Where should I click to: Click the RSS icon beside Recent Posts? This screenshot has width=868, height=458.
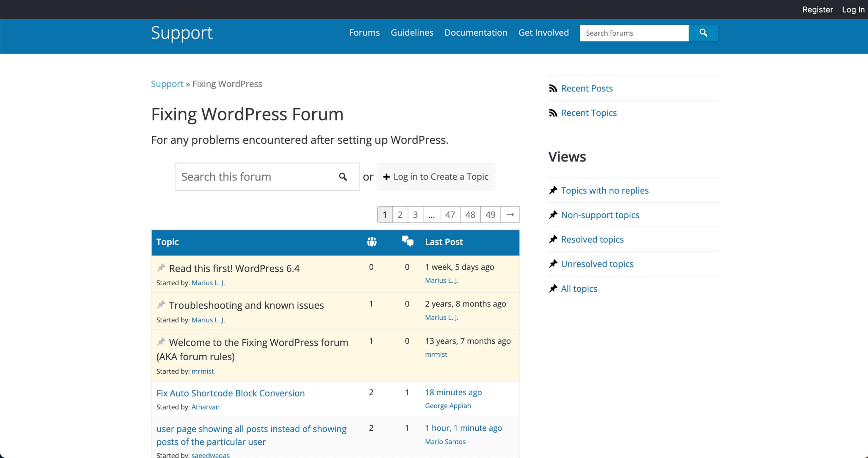pos(553,89)
